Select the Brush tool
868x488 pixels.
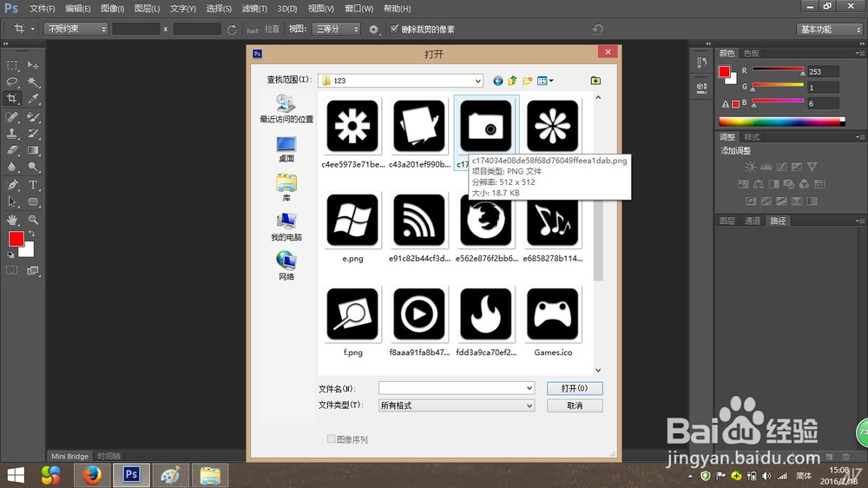click(x=33, y=117)
